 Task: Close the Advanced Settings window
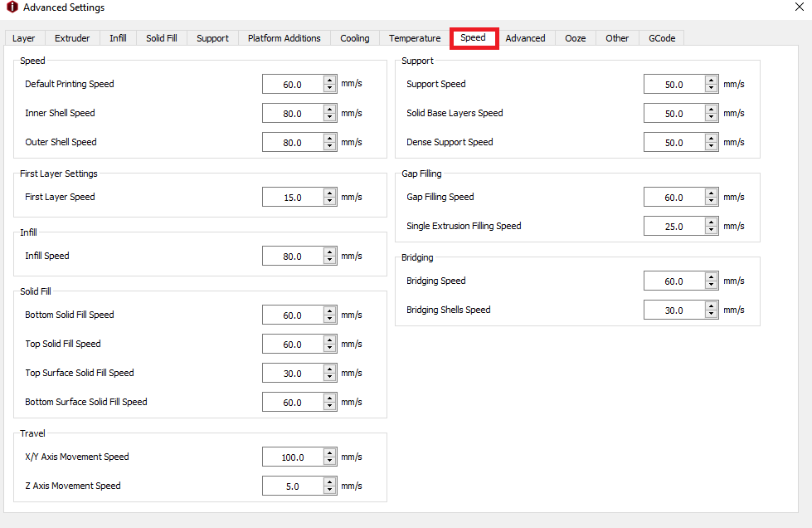pos(799,7)
